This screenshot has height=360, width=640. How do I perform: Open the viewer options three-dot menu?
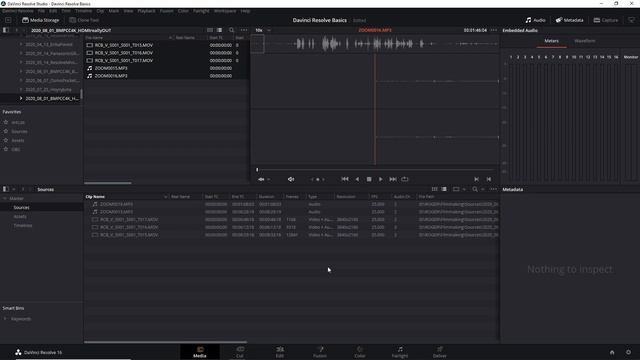click(x=494, y=30)
